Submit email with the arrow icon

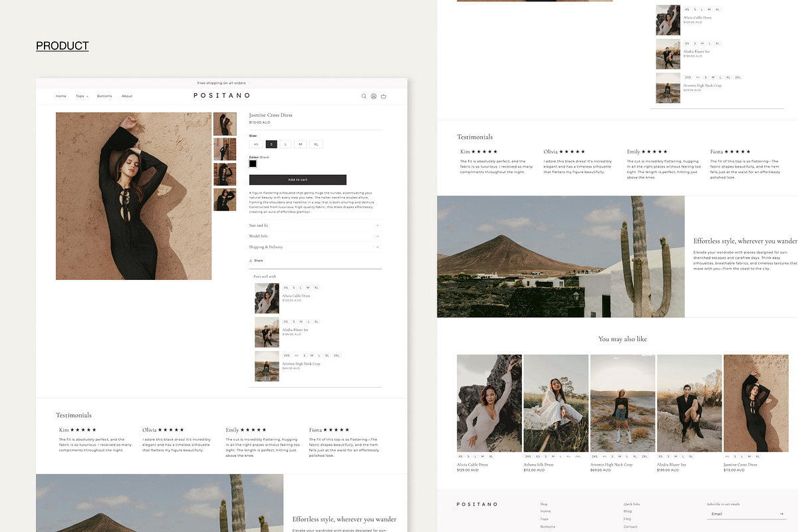tap(781, 514)
